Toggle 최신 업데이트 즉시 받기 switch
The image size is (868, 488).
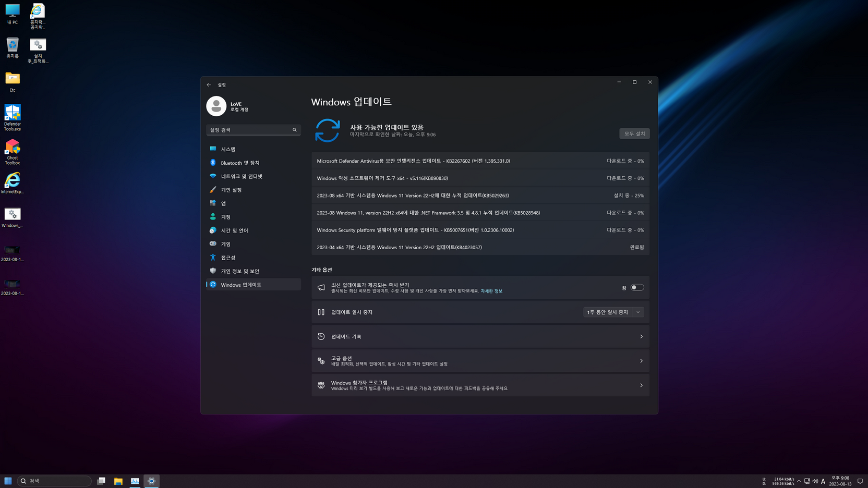point(637,287)
